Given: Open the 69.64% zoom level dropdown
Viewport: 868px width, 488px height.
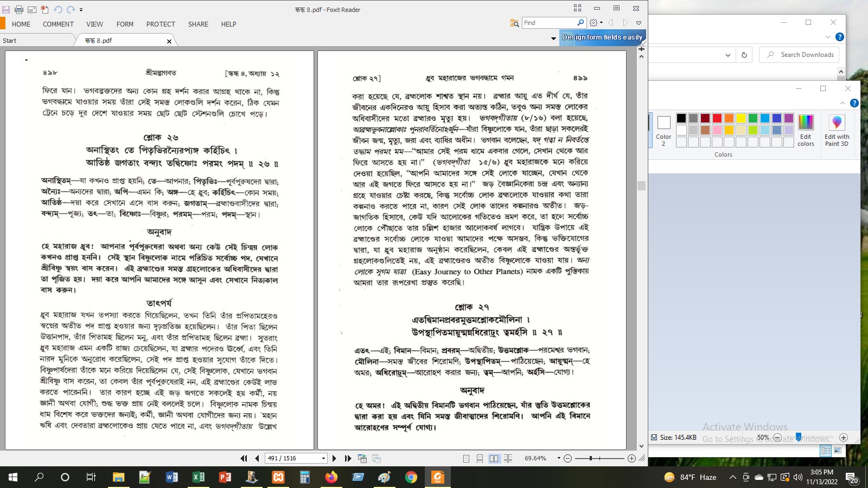Looking at the screenshot, I should (558, 458).
